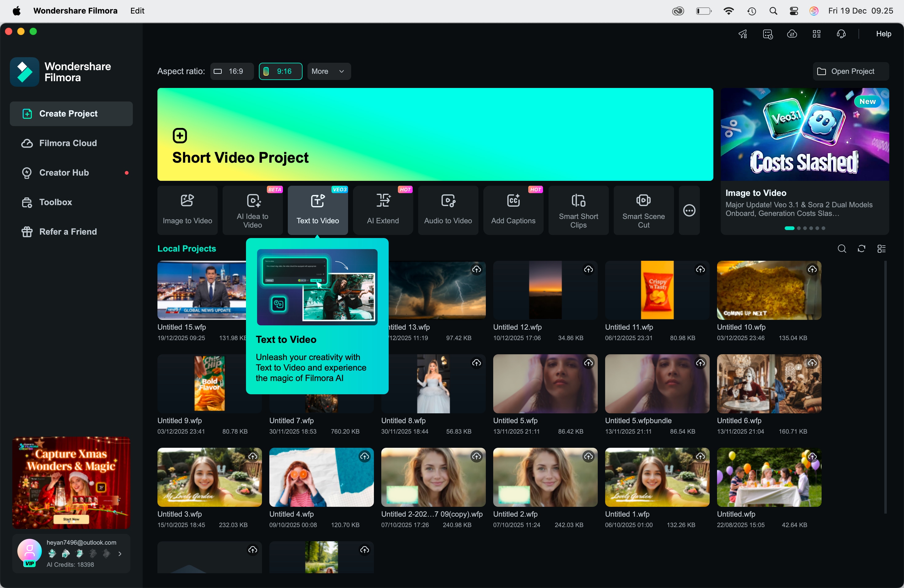The height and width of the screenshot is (588, 904).
Task: Launch the AI Extend tool
Action: (383, 210)
